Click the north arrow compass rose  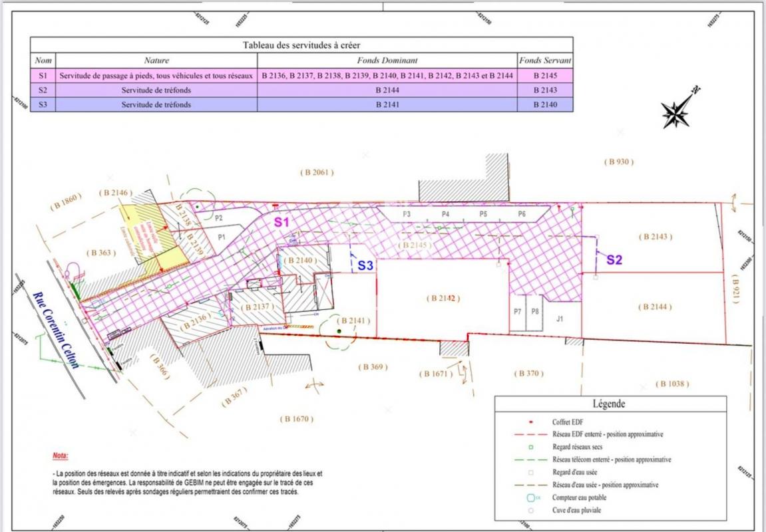coord(677,112)
